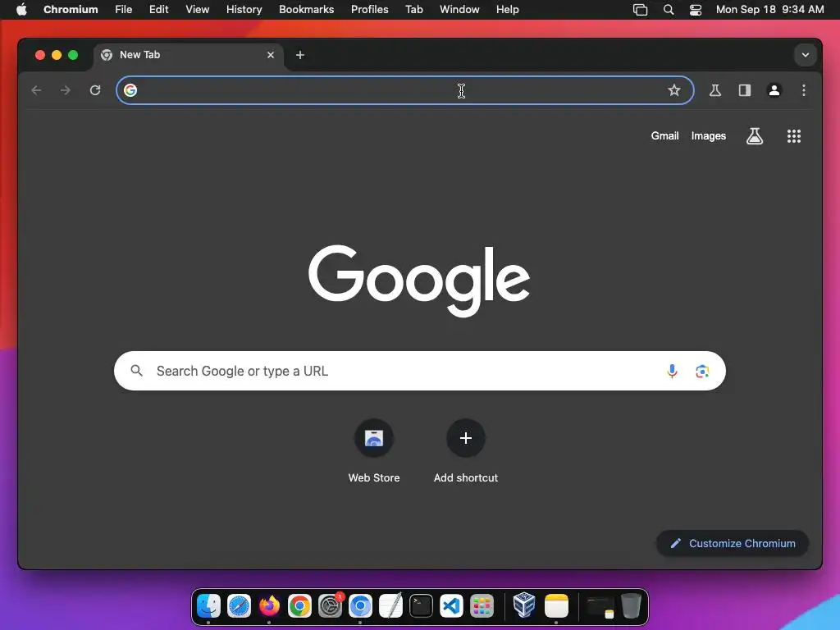Open the Window menu
840x630 pixels.
point(459,9)
